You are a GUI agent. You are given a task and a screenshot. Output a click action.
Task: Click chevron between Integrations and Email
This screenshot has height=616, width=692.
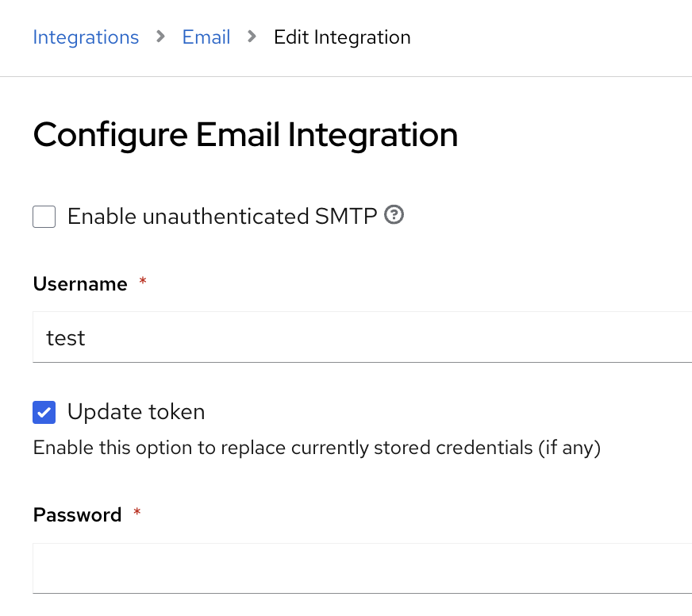click(161, 37)
